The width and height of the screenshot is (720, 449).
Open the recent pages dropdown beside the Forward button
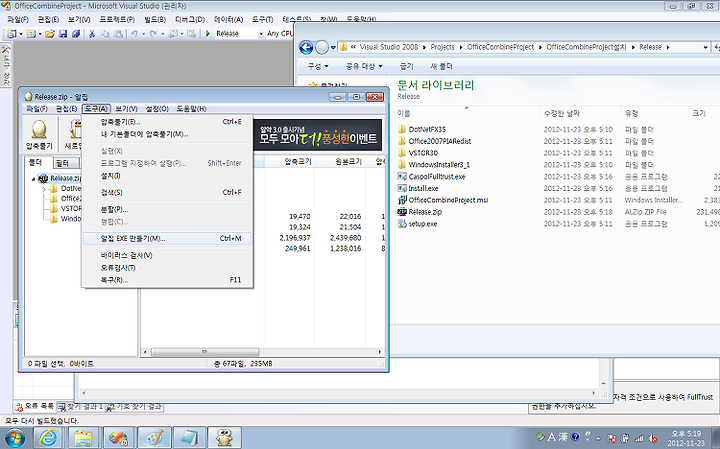(x=333, y=47)
